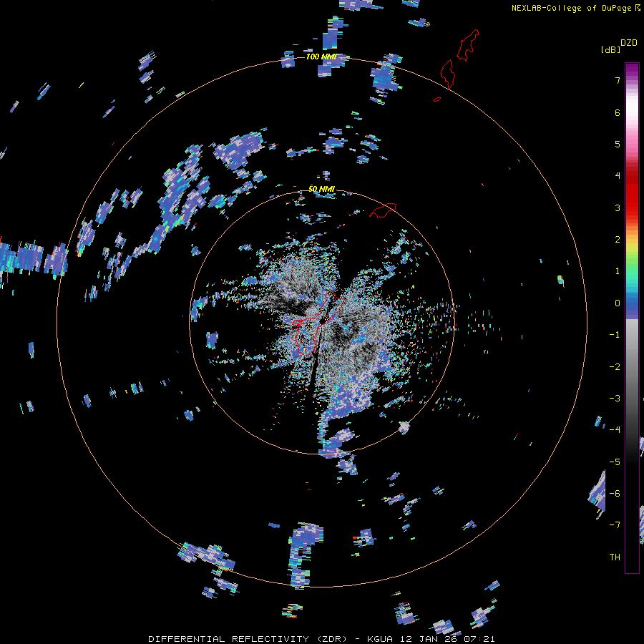The height and width of the screenshot is (644, 644).
Task: Click the 3 value on color scale
Action: pos(618,208)
